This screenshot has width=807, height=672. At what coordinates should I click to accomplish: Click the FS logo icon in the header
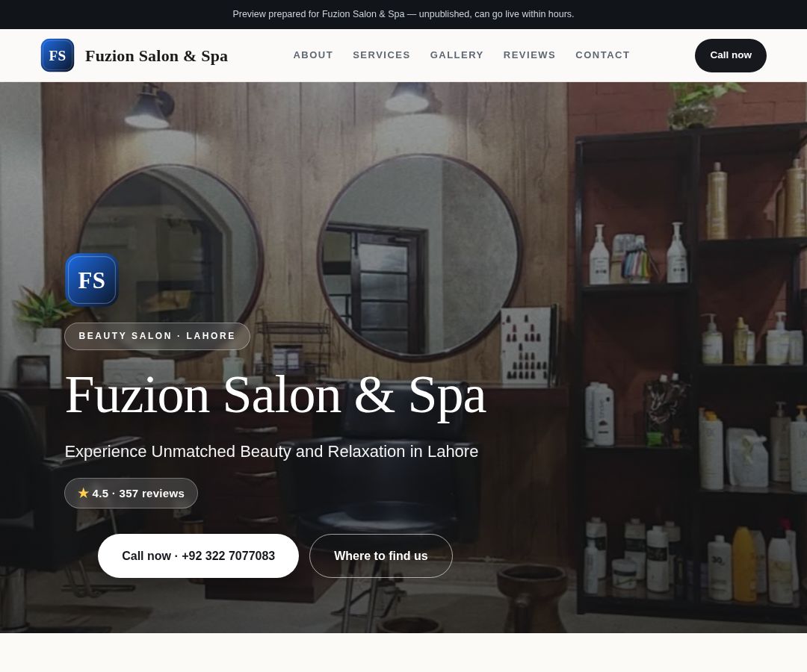[x=57, y=55]
